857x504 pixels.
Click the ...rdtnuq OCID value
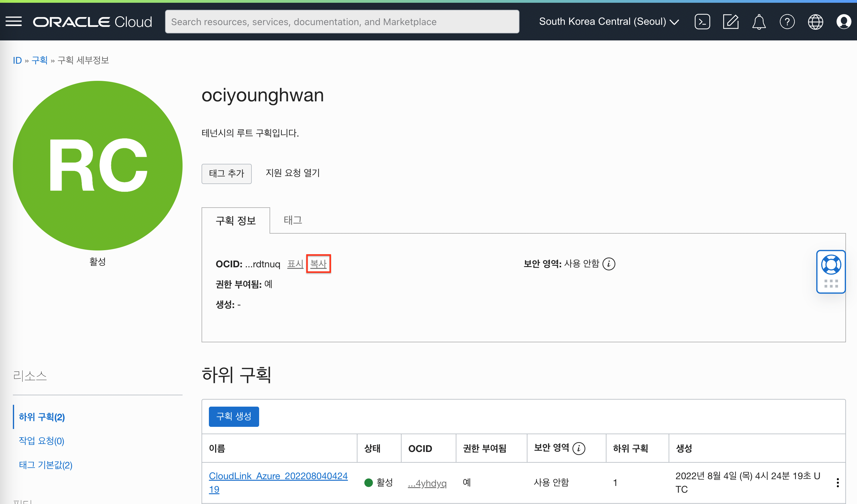coord(262,264)
